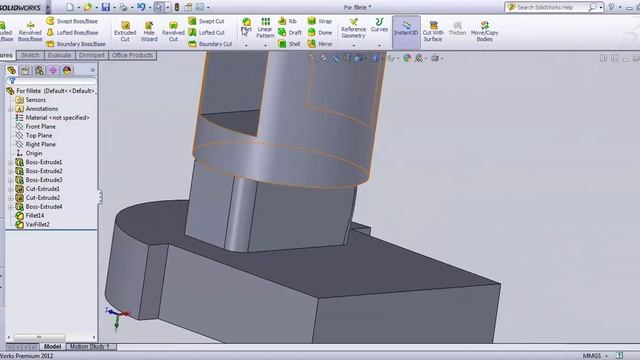Image resolution: width=640 pixels, height=360 pixels.
Task: Open the DisplayManager tab icon
Action: click(67, 71)
